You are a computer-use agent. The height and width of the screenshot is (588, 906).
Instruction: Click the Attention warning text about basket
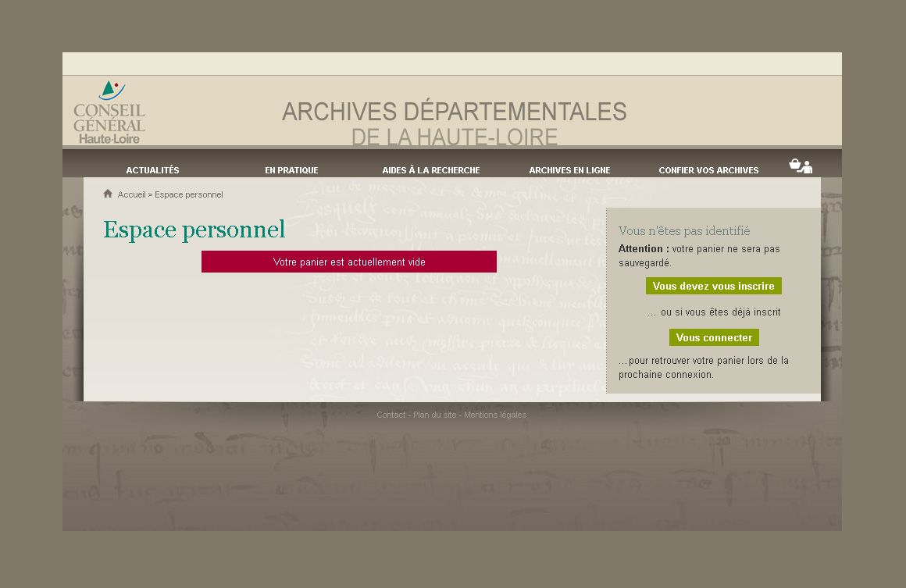[x=698, y=255]
